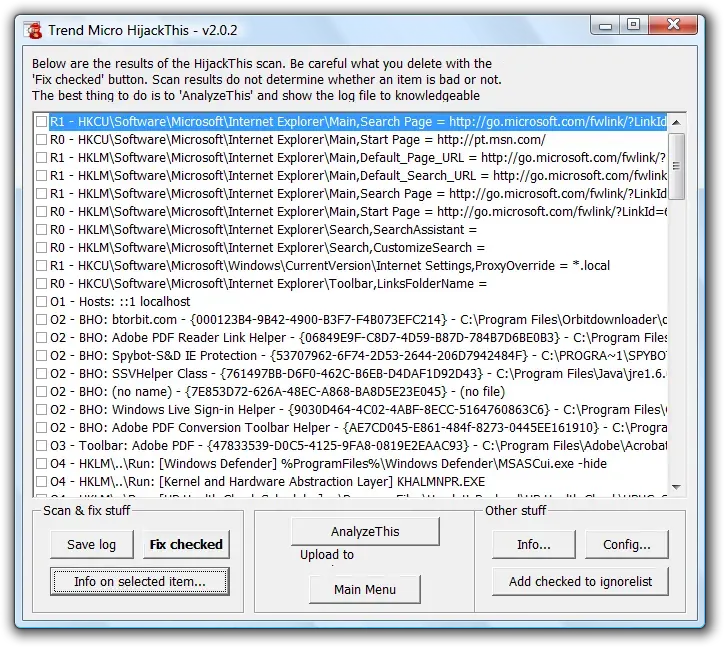Image resolution: width=724 pixels, height=647 pixels.
Task: Open the Info... dialog
Action: click(x=534, y=544)
